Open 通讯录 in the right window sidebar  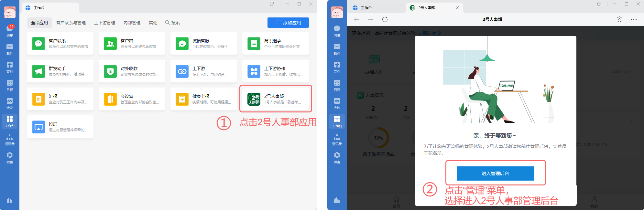click(337, 140)
